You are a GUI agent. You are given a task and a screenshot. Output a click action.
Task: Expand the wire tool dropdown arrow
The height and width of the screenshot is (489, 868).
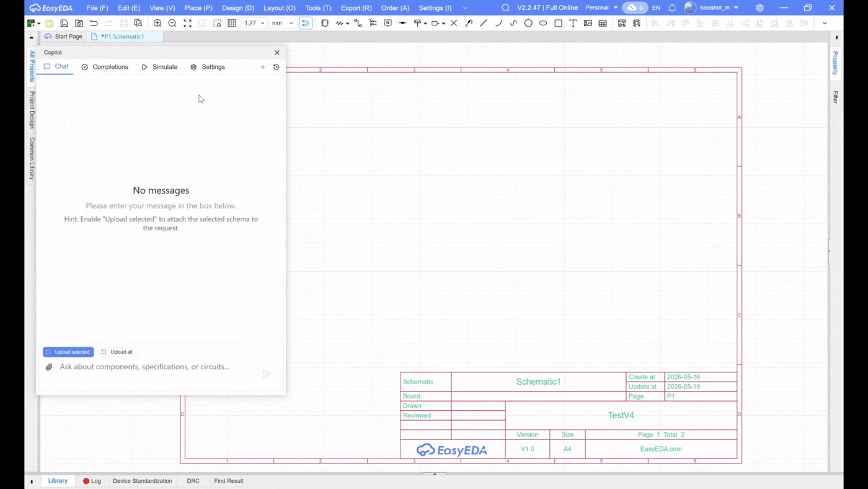pos(348,24)
